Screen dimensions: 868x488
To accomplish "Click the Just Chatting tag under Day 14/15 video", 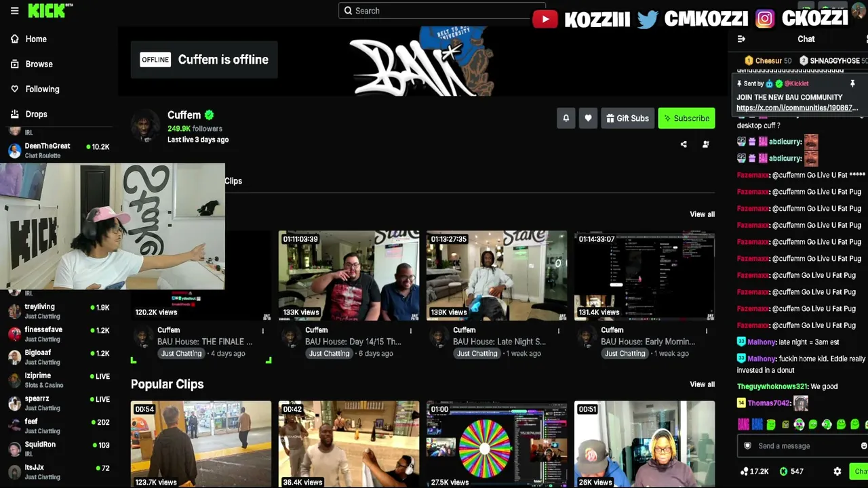I will click(329, 354).
